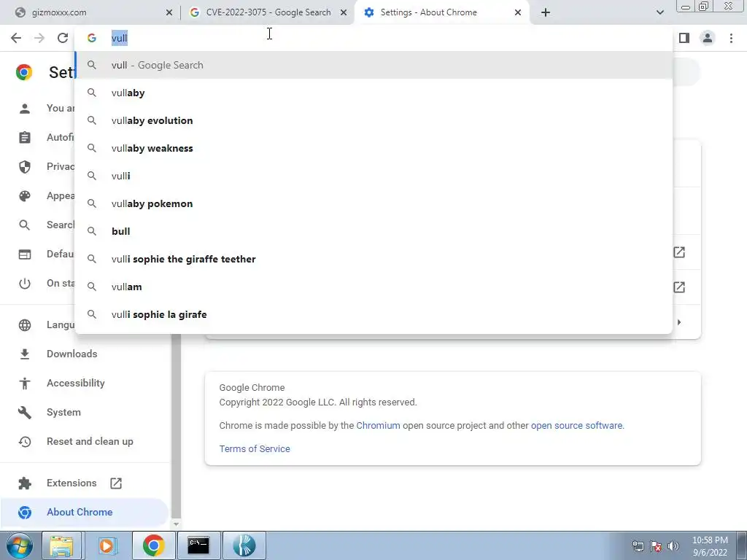Open lower external link icon on About page
The width and height of the screenshot is (747, 560).
coord(679,287)
